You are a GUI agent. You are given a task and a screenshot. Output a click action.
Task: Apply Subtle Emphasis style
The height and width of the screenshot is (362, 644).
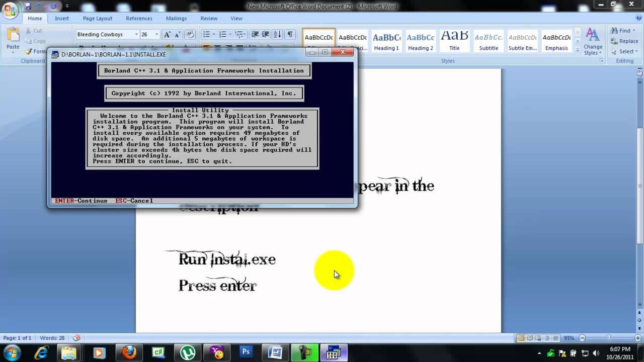pyautogui.click(x=523, y=40)
